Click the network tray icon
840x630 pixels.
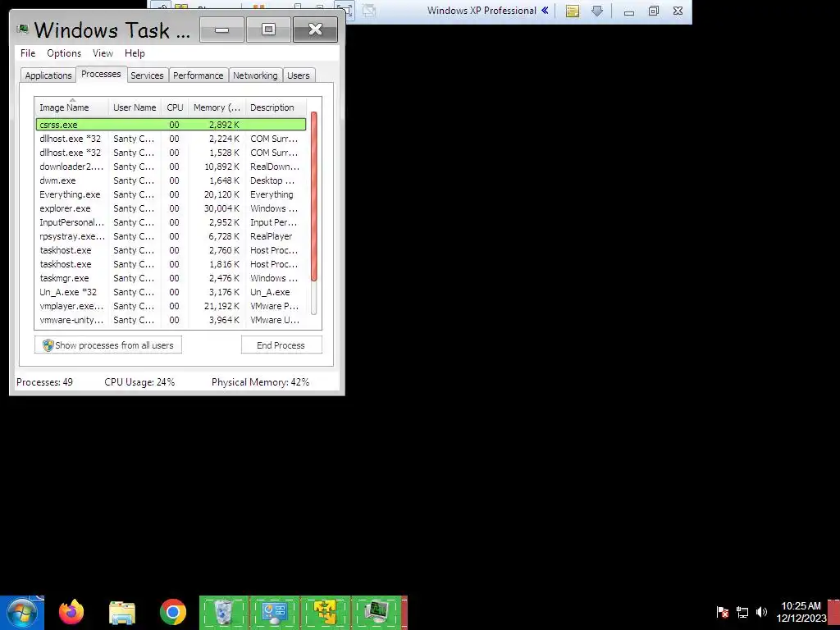pyautogui.click(x=742, y=612)
